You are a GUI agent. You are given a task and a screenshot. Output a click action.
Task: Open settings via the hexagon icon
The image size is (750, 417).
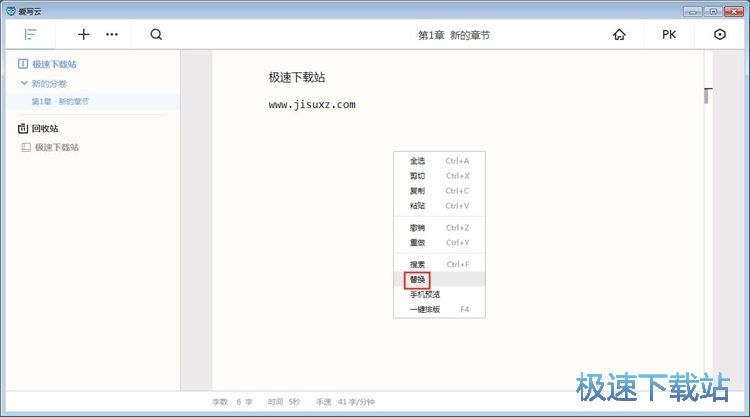720,34
